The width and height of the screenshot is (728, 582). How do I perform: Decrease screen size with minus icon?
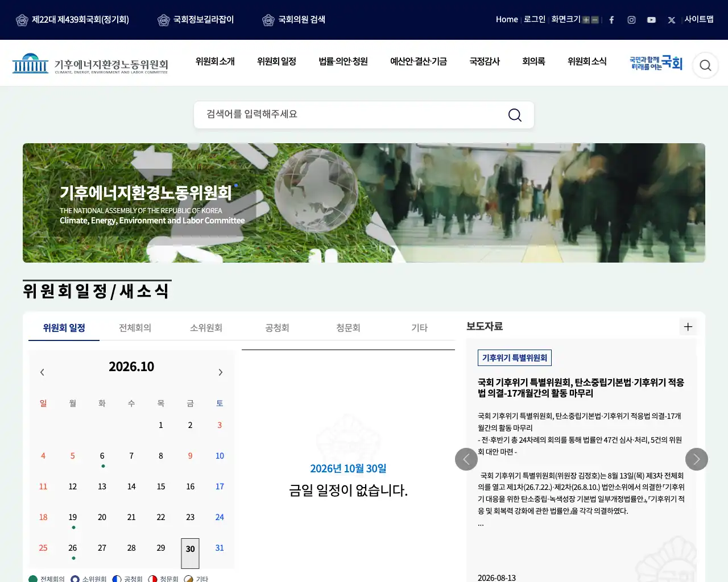[595, 20]
